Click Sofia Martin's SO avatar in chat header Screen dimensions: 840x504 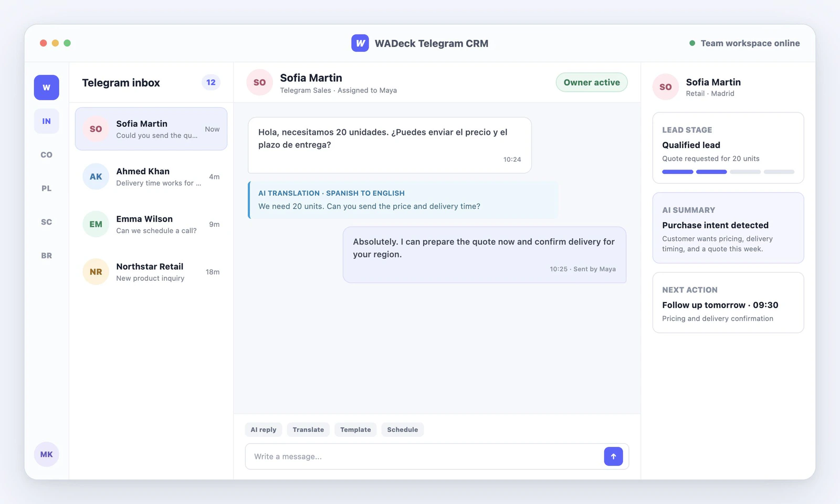click(x=260, y=82)
